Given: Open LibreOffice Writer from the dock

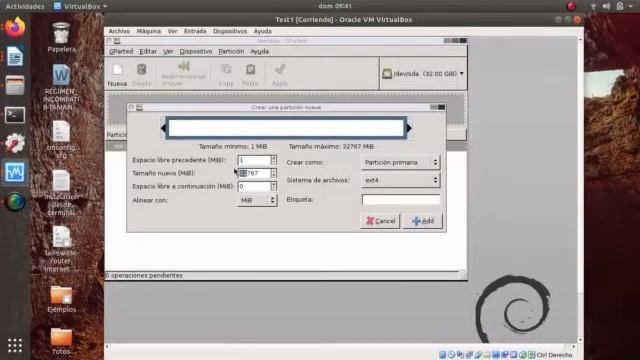Looking at the screenshot, I should (x=15, y=56).
